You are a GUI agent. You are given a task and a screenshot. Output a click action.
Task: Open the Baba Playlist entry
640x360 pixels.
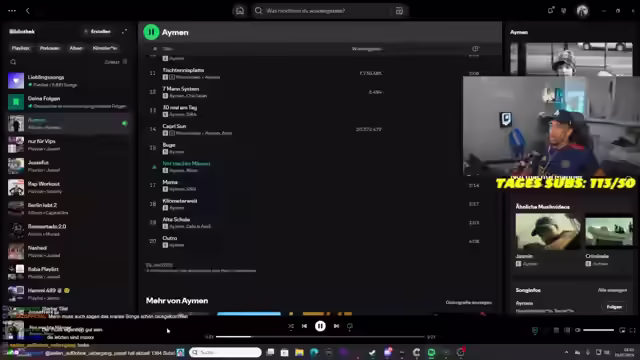coord(69,273)
